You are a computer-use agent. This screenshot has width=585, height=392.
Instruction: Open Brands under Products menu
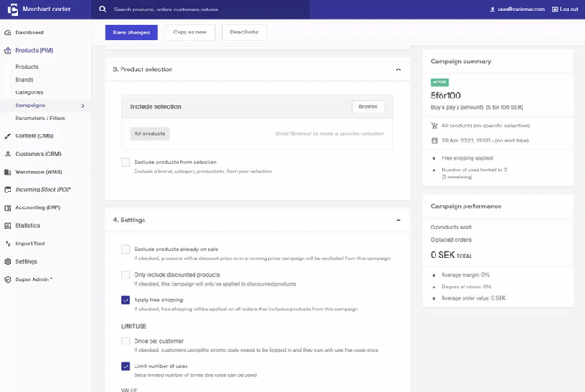25,80
